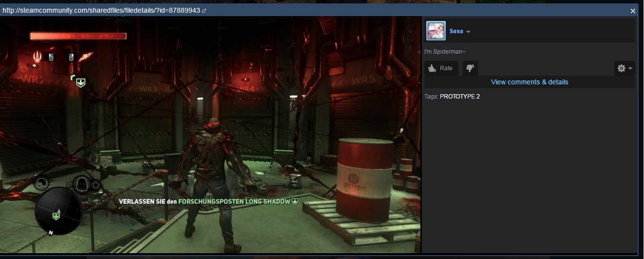Close the screenshot overlay with the X

tap(633, 11)
